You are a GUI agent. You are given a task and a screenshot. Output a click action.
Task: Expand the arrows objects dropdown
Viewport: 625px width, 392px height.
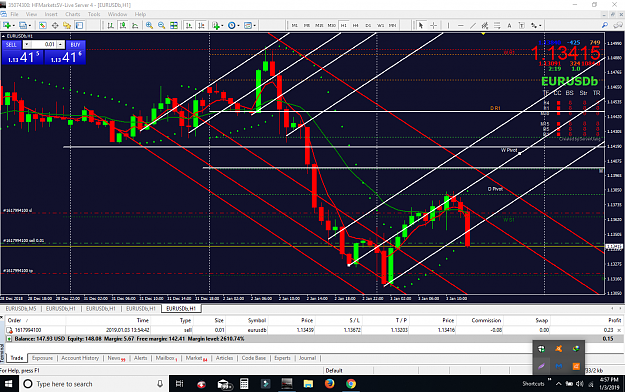pos(540,26)
